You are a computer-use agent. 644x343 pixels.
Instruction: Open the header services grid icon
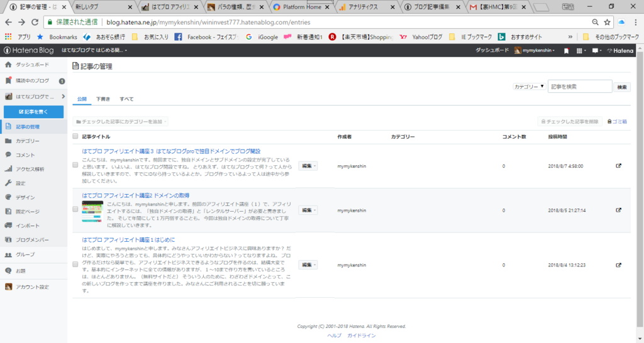pos(580,51)
